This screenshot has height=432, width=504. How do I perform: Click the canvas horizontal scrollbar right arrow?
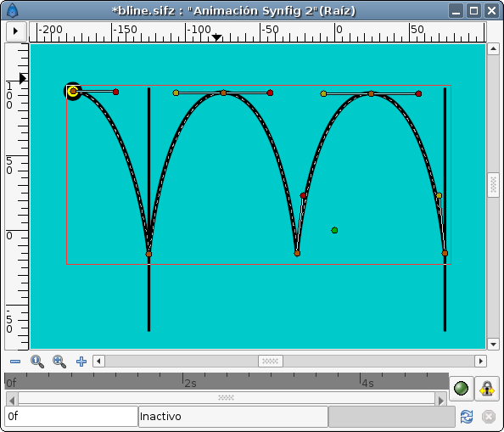click(480, 362)
